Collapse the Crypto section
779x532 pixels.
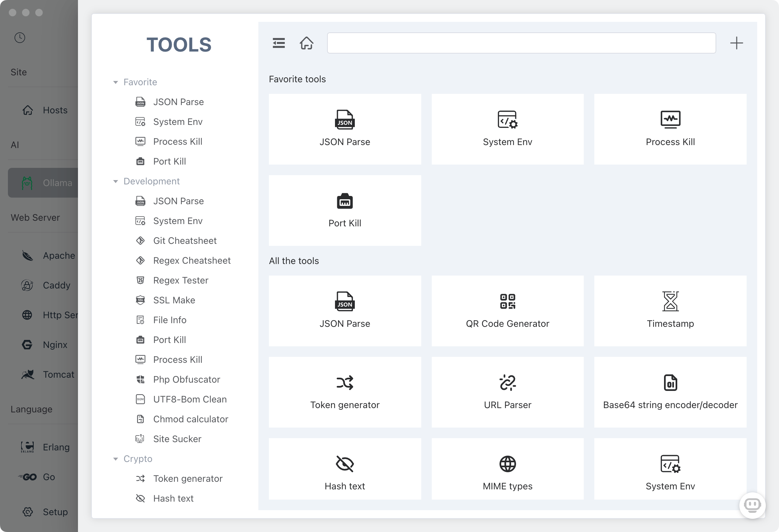click(x=116, y=459)
